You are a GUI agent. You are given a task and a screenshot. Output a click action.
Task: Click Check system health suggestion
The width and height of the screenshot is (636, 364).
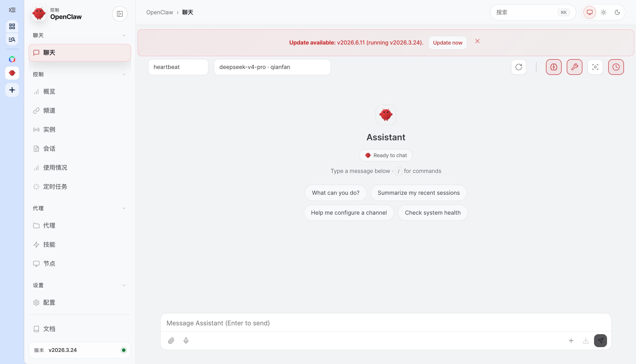click(x=433, y=213)
